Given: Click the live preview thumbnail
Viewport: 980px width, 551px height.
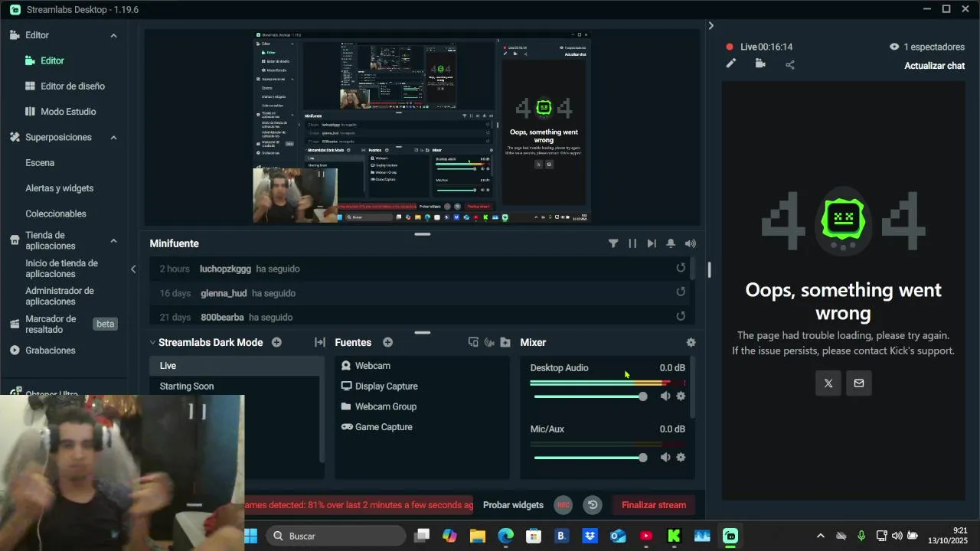Looking at the screenshot, I should click(x=423, y=127).
